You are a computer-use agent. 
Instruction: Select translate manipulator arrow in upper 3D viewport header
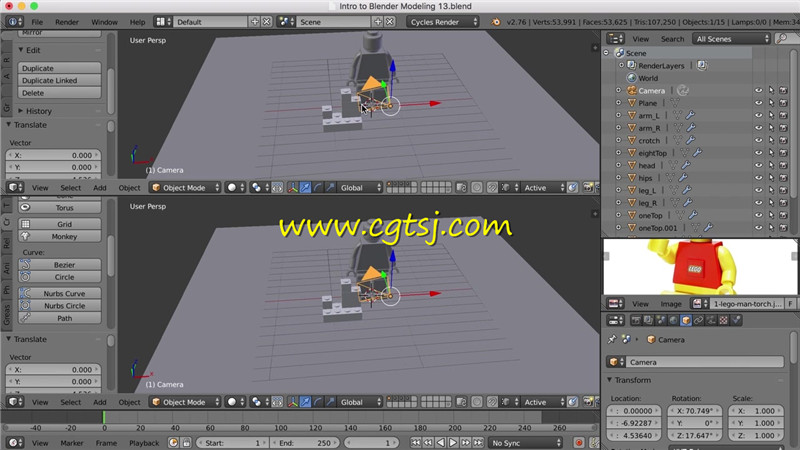tap(305, 188)
